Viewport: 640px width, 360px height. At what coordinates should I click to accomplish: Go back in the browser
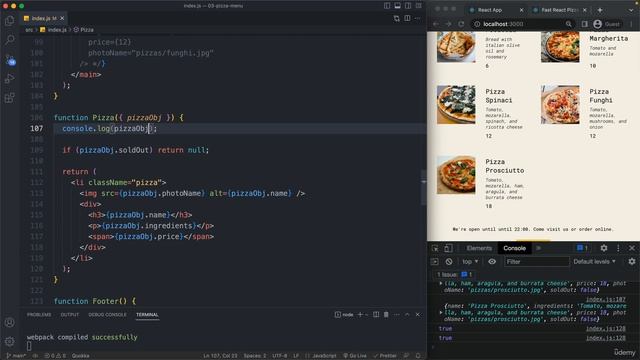[x=436, y=24]
